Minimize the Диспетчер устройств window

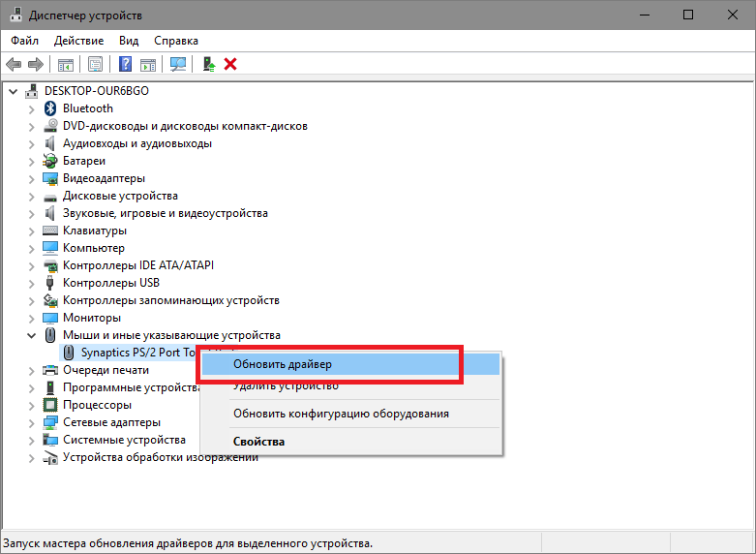(x=644, y=15)
